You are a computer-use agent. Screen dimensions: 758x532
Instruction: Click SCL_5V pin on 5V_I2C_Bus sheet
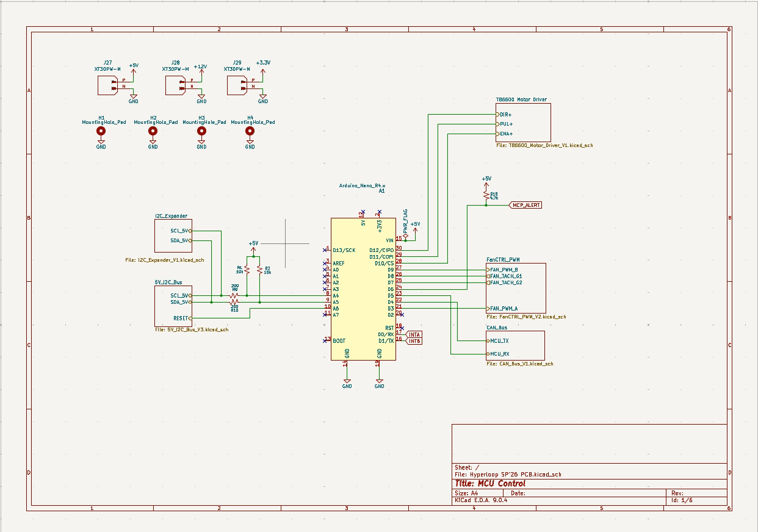[181, 295]
